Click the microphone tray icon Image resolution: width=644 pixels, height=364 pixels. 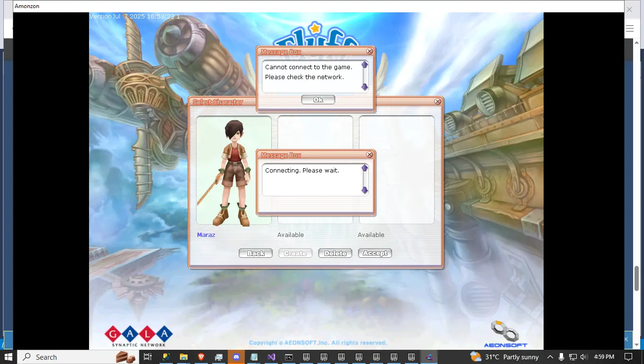tap(561, 357)
